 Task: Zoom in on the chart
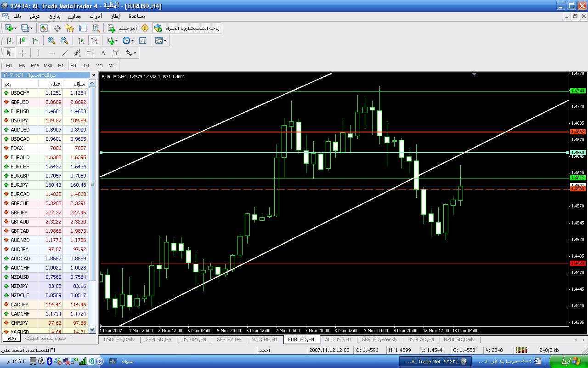[x=51, y=40]
